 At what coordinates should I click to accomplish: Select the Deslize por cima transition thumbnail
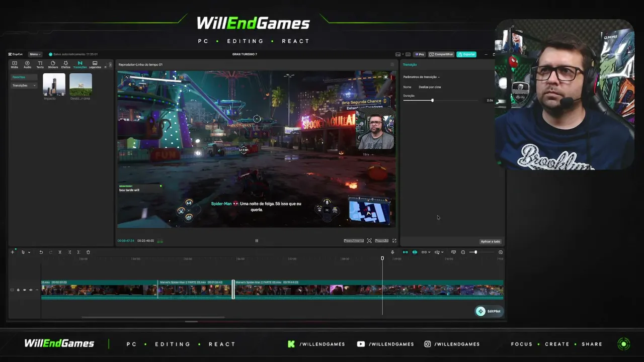80,84
